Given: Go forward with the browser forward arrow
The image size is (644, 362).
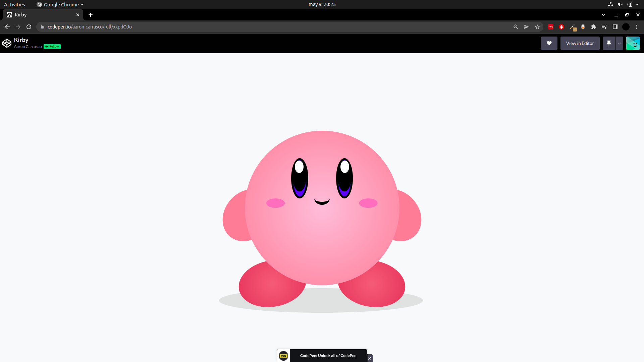Looking at the screenshot, I should pos(18,27).
